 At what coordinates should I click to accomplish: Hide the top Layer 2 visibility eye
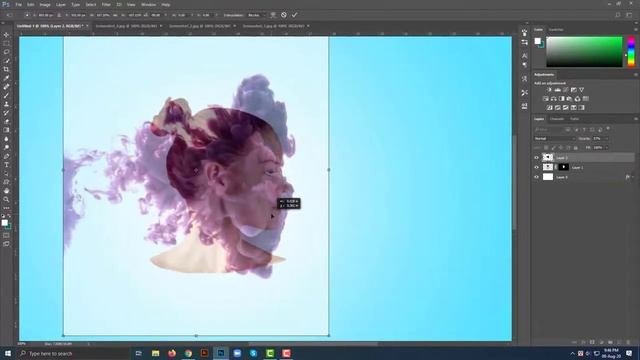tap(536, 158)
